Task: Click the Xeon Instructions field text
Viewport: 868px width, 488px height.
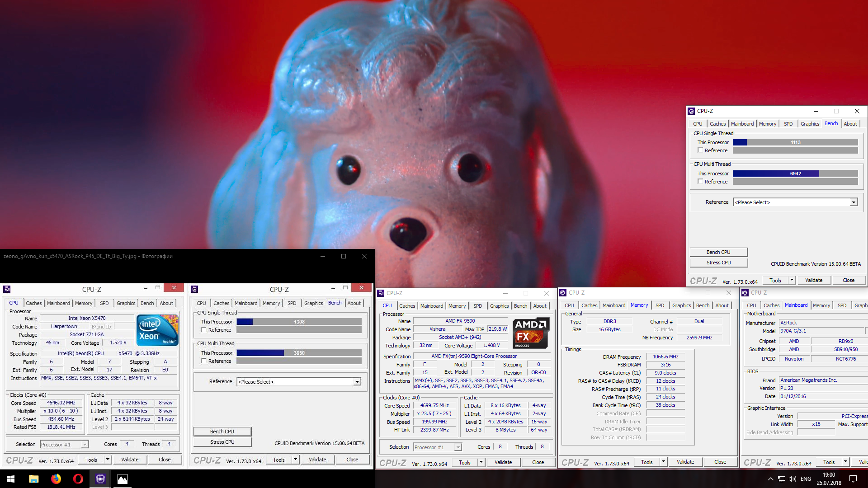Action: coord(109,381)
